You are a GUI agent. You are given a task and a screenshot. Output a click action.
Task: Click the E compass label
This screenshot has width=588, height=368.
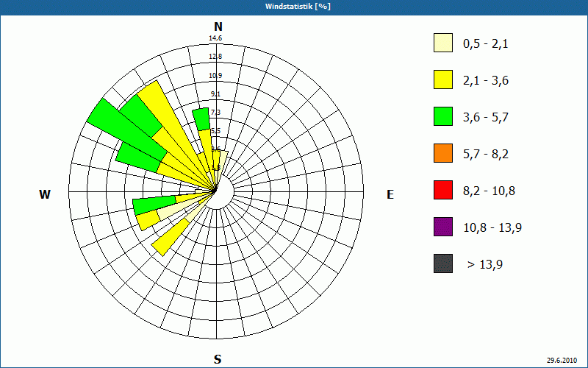pyautogui.click(x=390, y=194)
